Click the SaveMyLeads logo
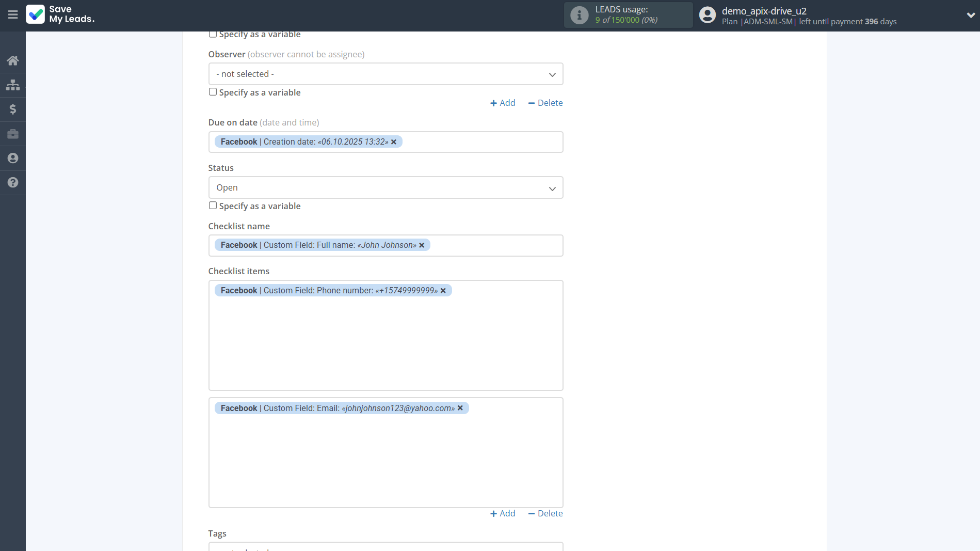The image size is (980, 551). click(59, 15)
